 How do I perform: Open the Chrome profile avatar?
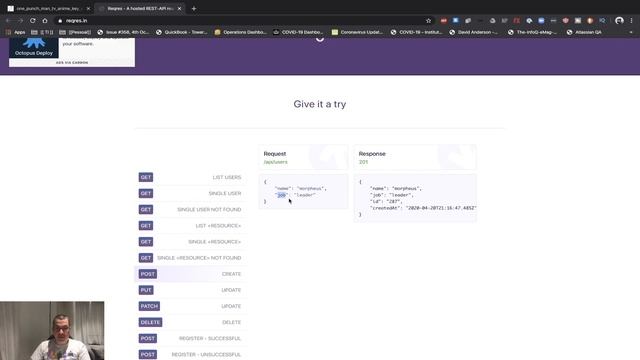tap(619, 20)
